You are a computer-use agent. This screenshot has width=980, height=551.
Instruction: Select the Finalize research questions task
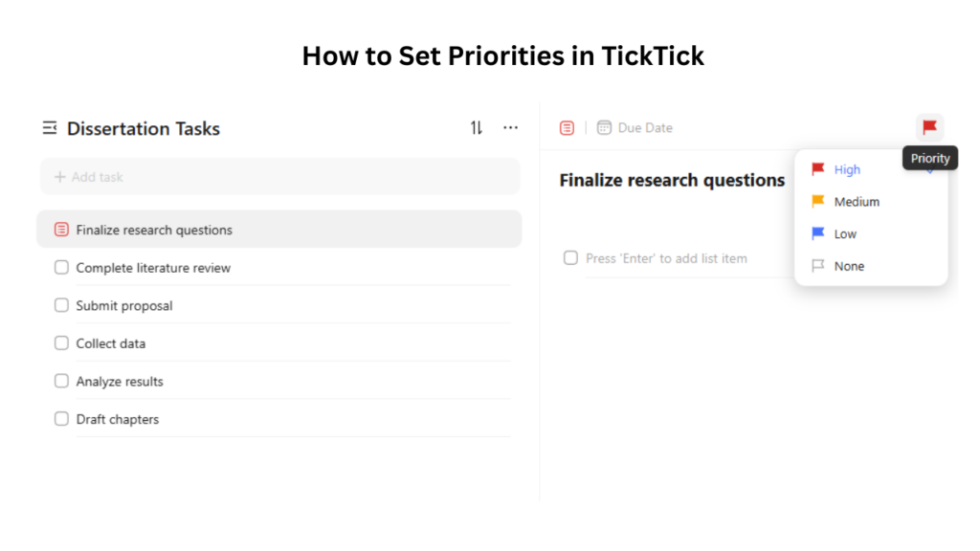click(191, 229)
